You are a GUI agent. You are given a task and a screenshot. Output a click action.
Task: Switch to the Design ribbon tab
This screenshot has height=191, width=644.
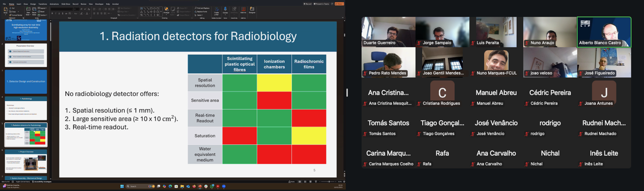coord(33,4)
